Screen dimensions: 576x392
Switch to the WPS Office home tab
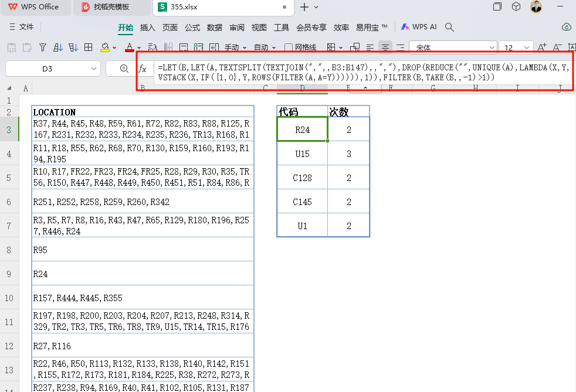pos(35,7)
